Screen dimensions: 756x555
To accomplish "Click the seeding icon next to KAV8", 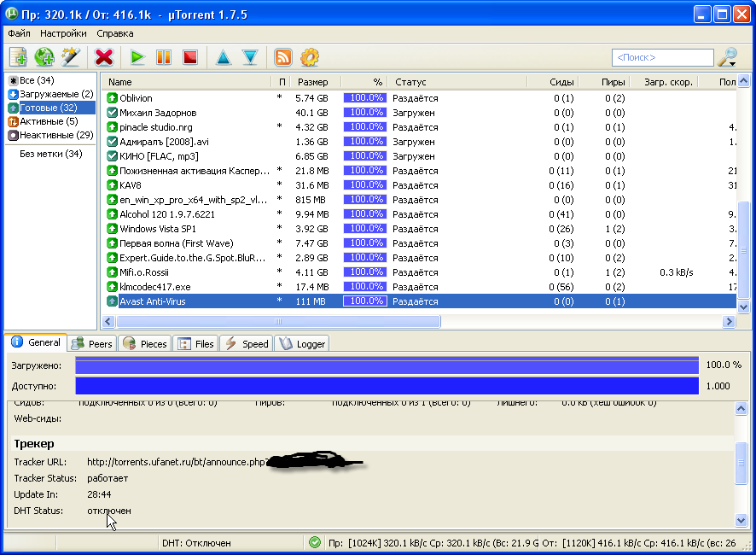I will click(x=112, y=184).
